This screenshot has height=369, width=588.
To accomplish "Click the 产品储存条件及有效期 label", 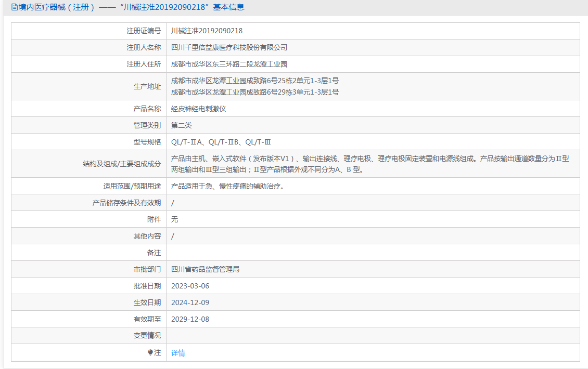I will [x=126, y=203].
